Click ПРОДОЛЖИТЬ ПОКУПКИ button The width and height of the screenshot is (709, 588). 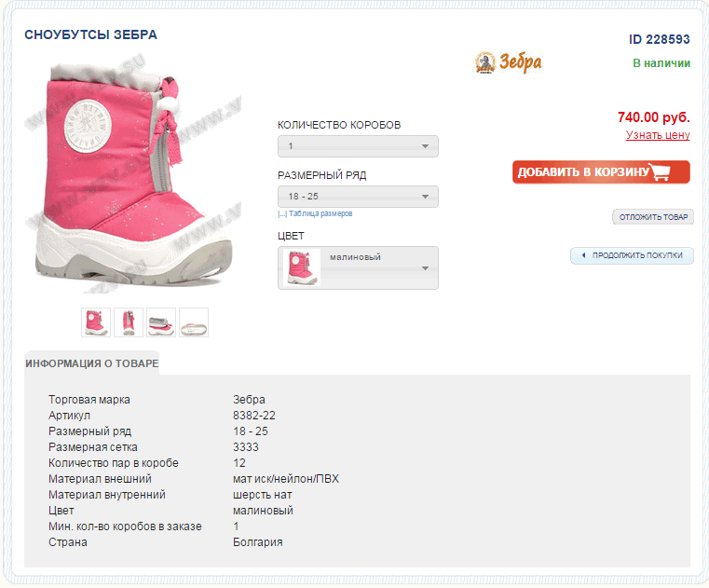(633, 255)
